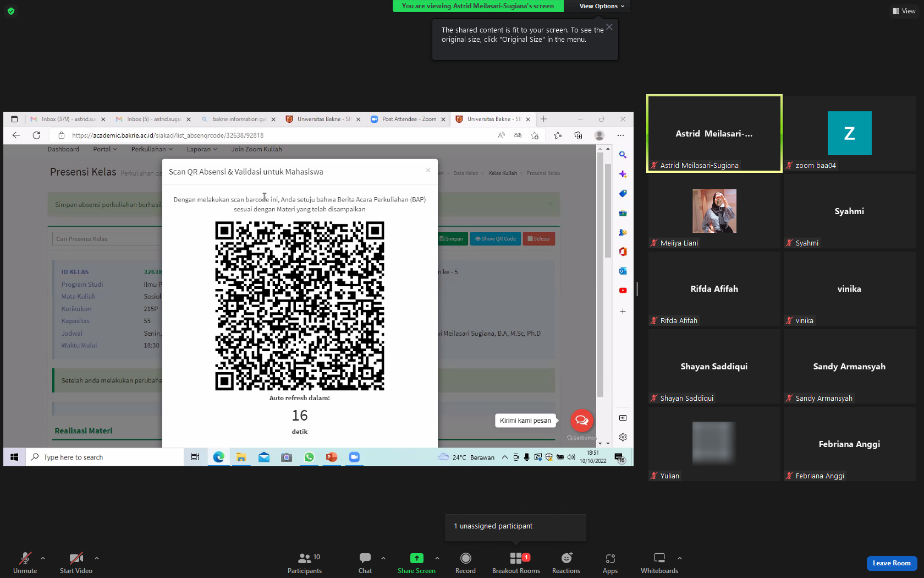
Task: Open Whiteboards
Action: [659, 563]
